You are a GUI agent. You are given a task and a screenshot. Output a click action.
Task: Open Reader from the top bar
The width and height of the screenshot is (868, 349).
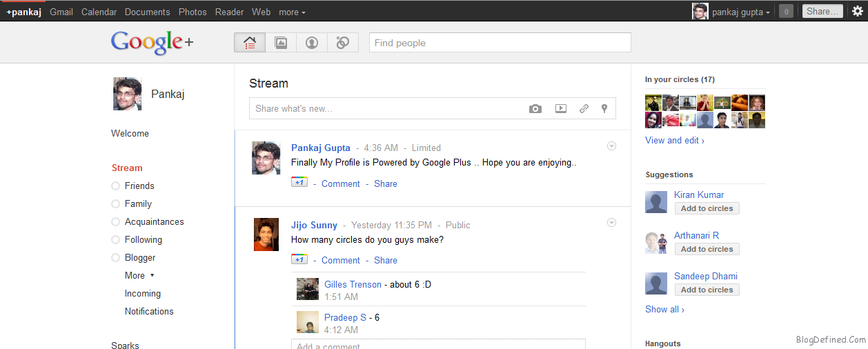point(229,12)
